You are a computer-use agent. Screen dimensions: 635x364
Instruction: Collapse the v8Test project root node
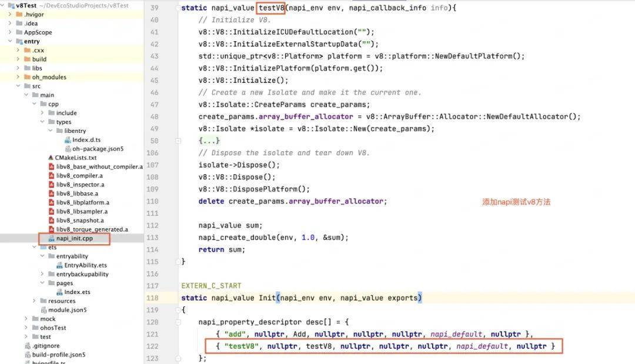tap(2, 5)
